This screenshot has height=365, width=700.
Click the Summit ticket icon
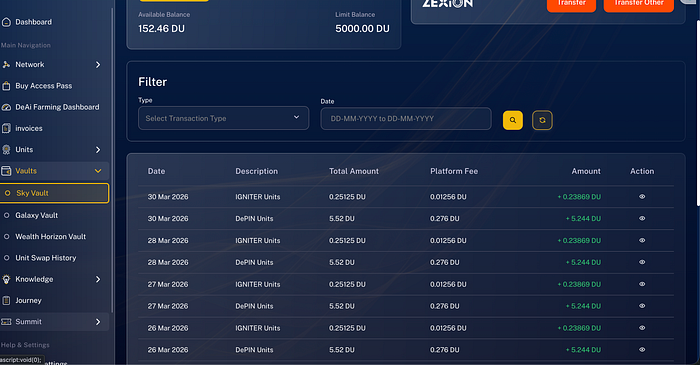pos(6,322)
